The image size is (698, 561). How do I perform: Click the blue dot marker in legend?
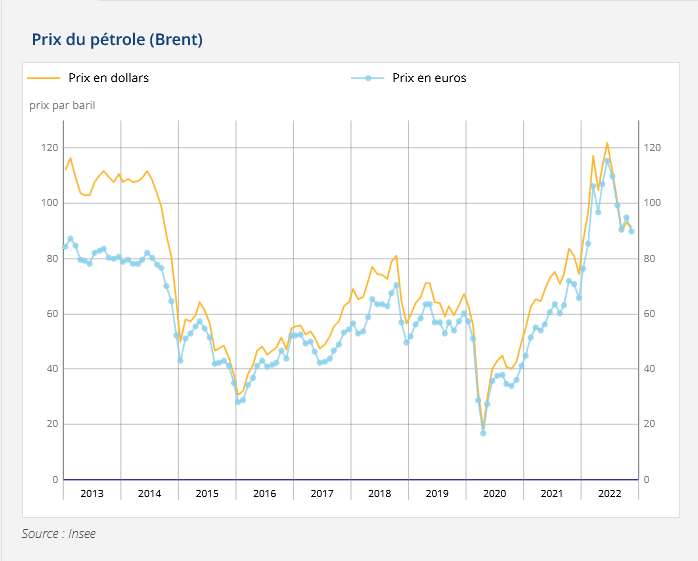(x=368, y=77)
